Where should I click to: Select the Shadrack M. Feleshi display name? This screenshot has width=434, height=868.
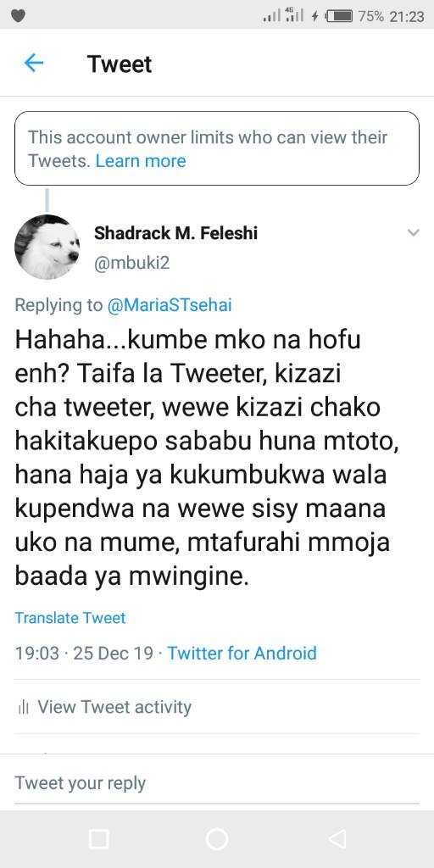point(176,233)
